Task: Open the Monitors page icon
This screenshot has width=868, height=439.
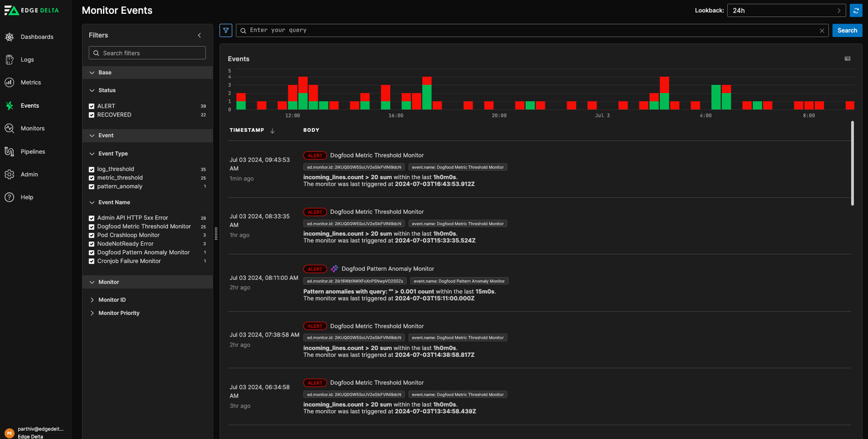Action: (x=10, y=128)
